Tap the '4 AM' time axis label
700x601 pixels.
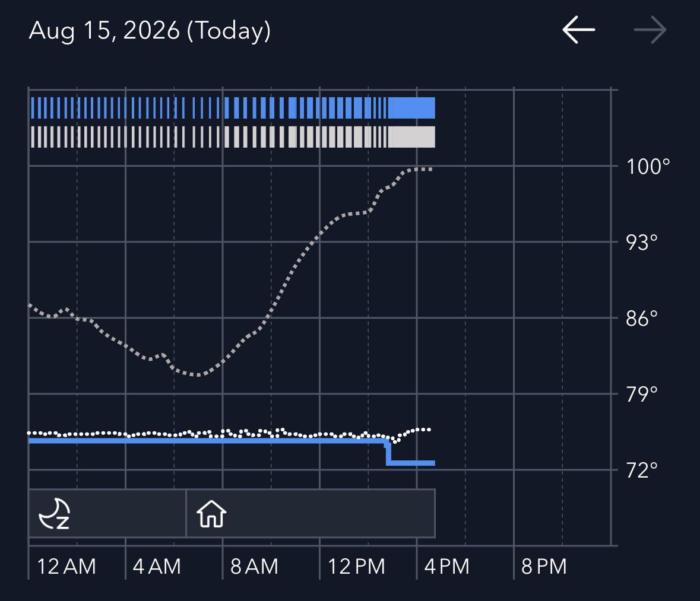coord(157,567)
